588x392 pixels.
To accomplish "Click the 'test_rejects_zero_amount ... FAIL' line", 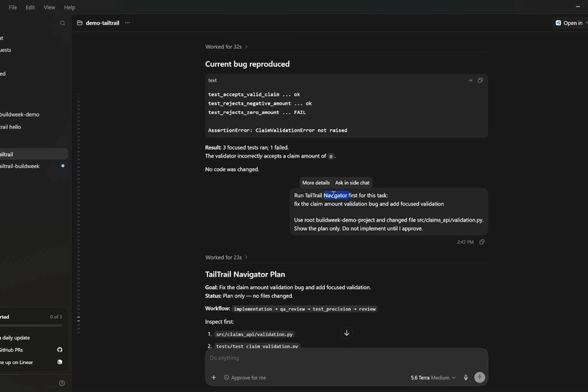I will [x=257, y=112].
